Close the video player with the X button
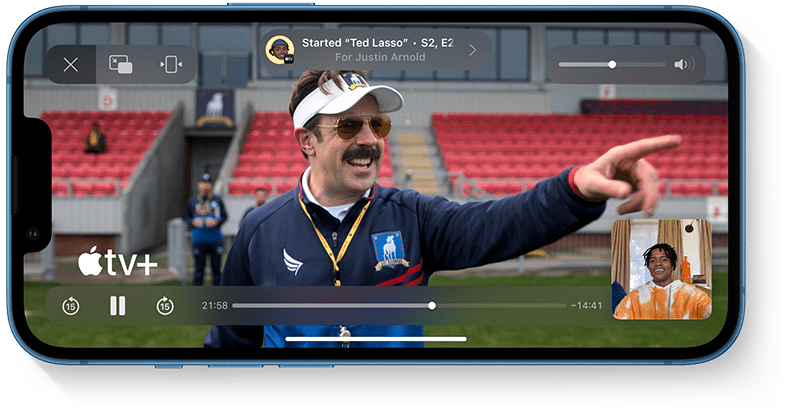800x414 pixels. pos(70,65)
